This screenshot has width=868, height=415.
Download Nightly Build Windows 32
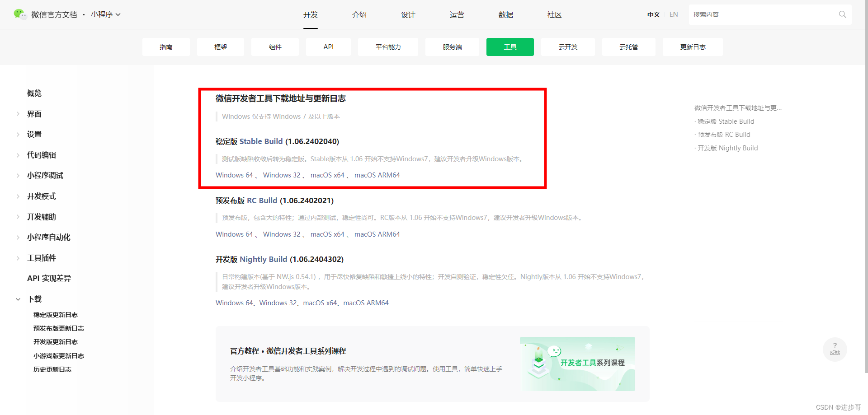coord(278,303)
